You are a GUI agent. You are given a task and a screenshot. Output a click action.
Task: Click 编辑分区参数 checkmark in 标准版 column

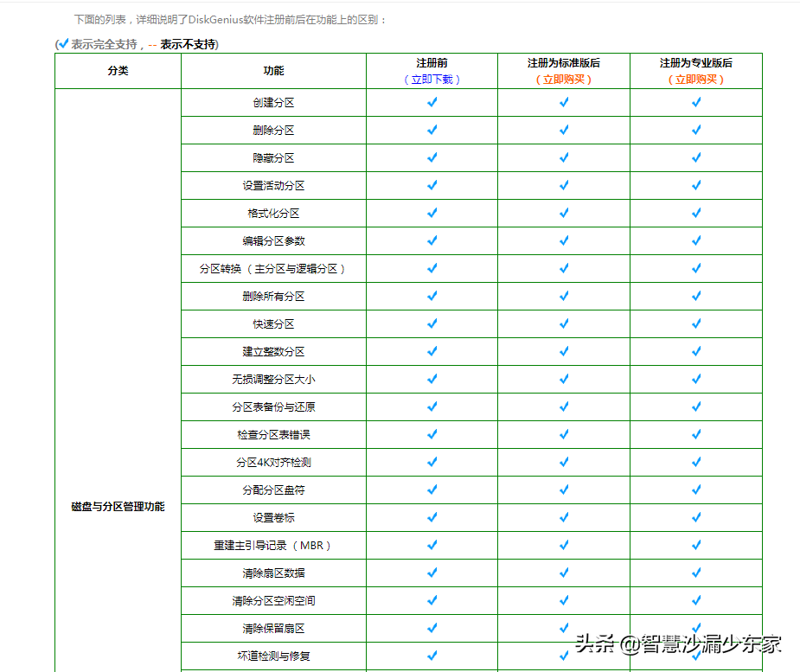pyautogui.click(x=564, y=240)
